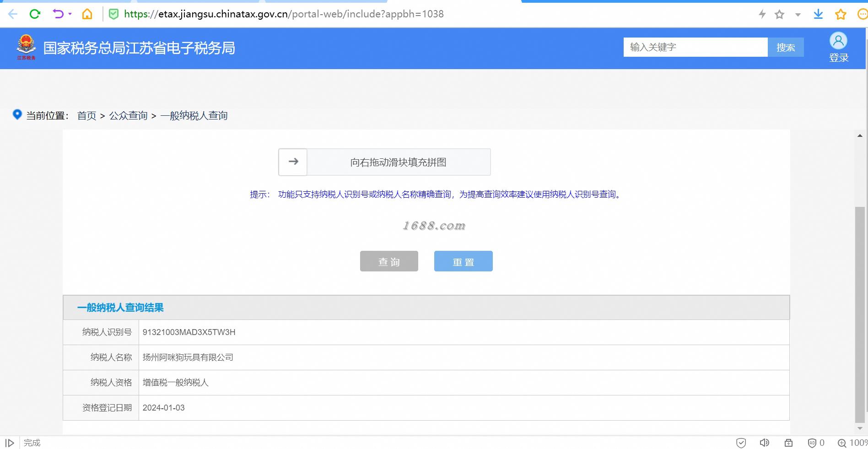This screenshot has height=449, width=868.
Task: Click the 纳税人资格 label cell
Action: point(101,383)
